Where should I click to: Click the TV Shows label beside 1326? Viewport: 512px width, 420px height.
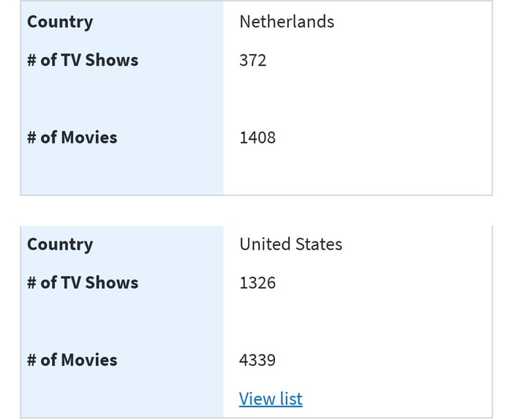tap(83, 282)
